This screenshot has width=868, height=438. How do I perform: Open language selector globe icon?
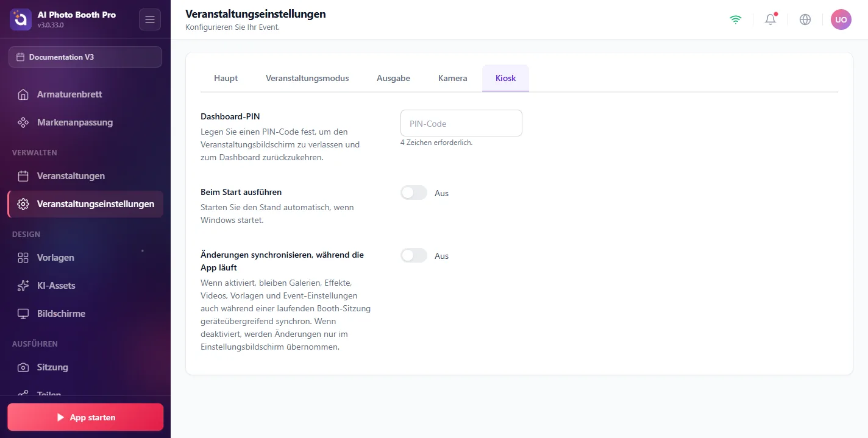(x=805, y=19)
